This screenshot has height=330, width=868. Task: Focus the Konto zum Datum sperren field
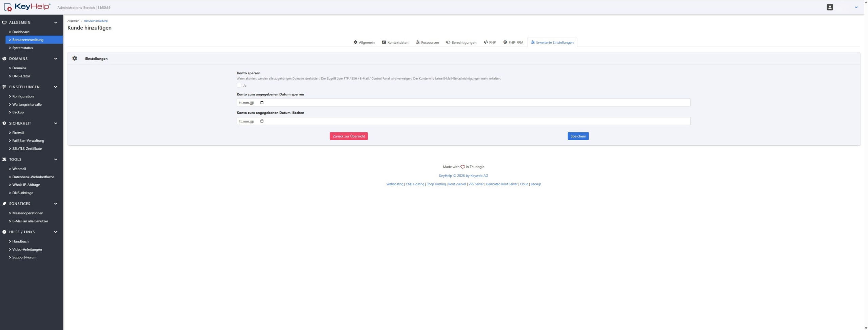(x=463, y=103)
